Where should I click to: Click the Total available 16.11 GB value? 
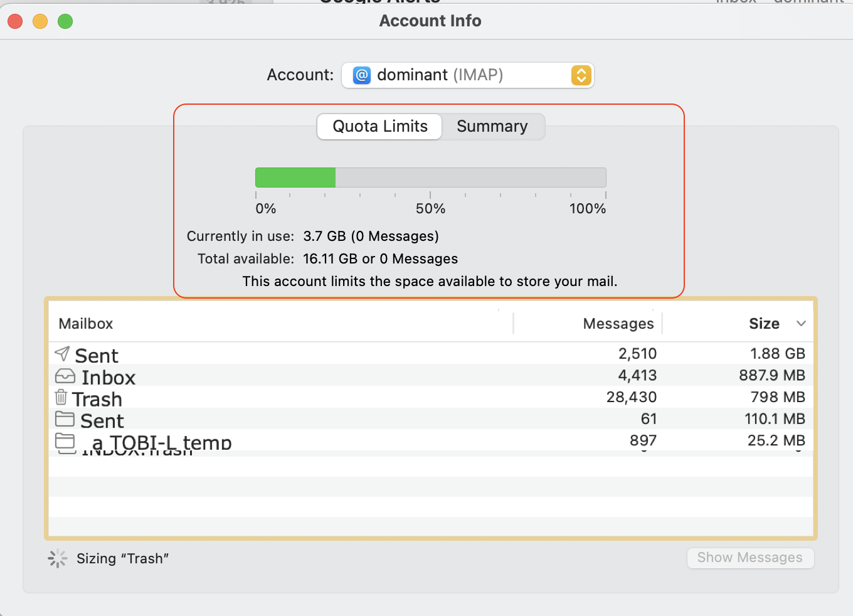[x=380, y=258]
